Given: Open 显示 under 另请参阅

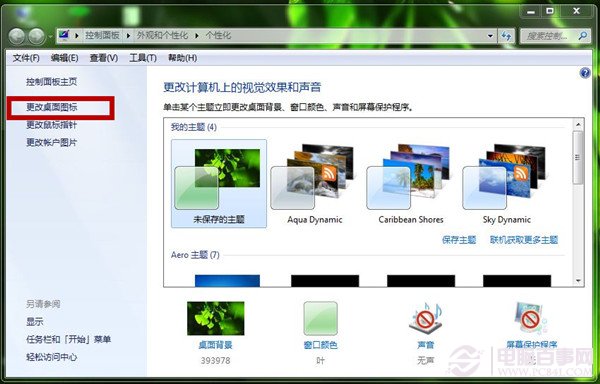Looking at the screenshot, I should [x=35, y=322].
